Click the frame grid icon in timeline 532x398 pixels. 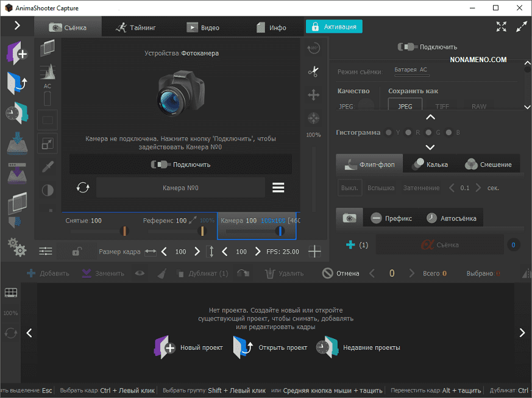pyautogui.click(x=10, y=293)
